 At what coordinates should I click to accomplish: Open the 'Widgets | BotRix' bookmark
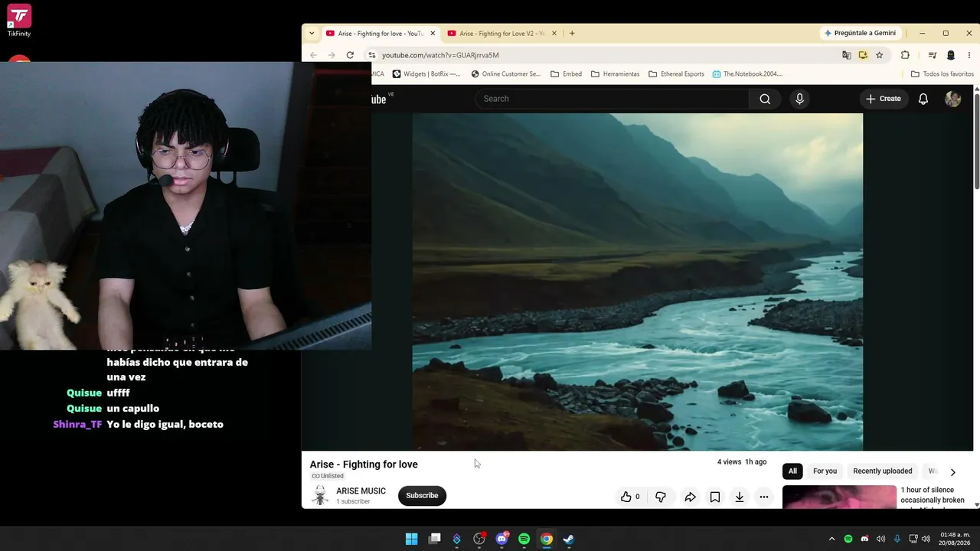(x=426, y=74)
